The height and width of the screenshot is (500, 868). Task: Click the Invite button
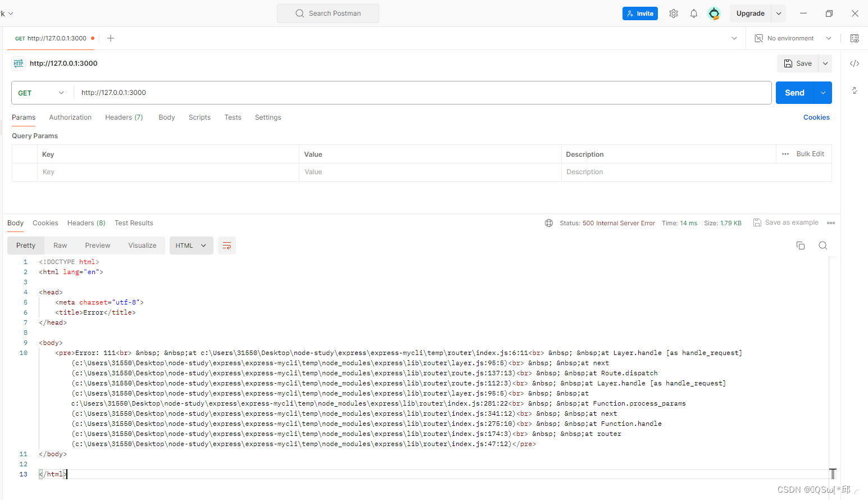coord(640,13)
